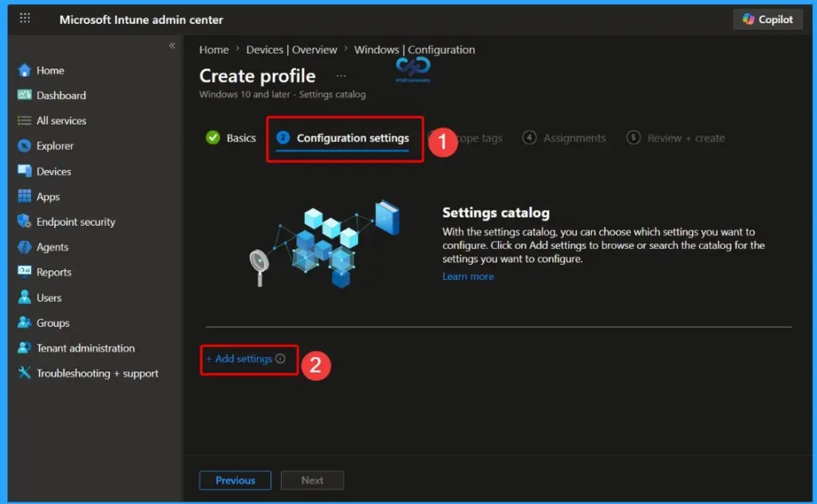Click the info icon beside Add settings

[280, 359]
